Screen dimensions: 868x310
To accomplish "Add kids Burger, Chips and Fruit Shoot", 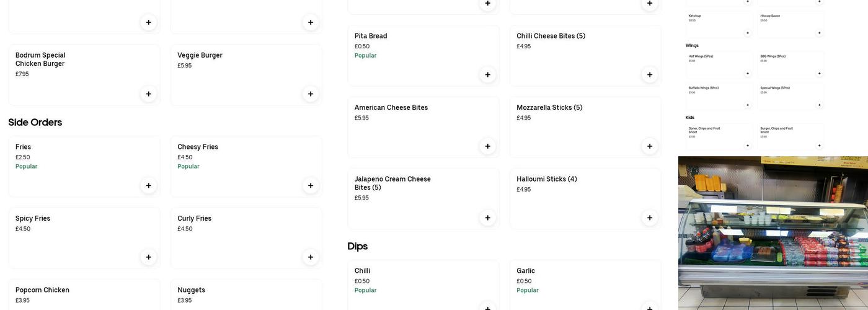I will (x=819, y=146).
